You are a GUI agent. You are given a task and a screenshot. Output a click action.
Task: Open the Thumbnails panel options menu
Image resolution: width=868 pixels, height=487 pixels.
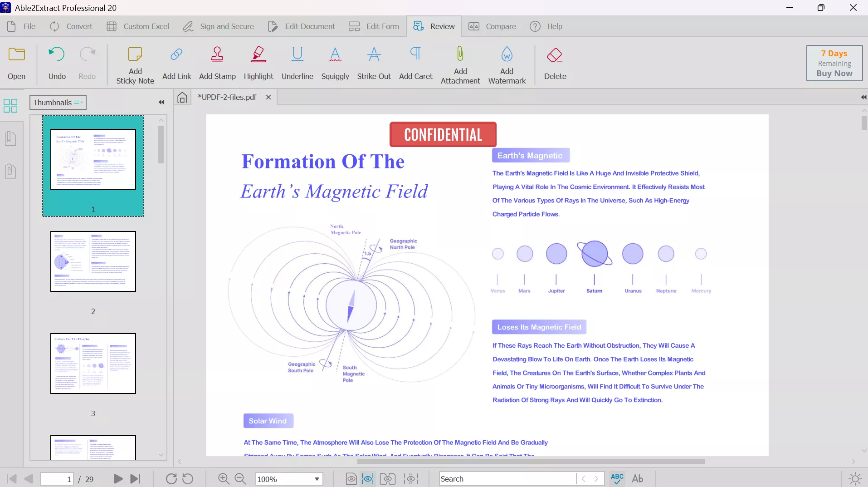click(78, 102)
